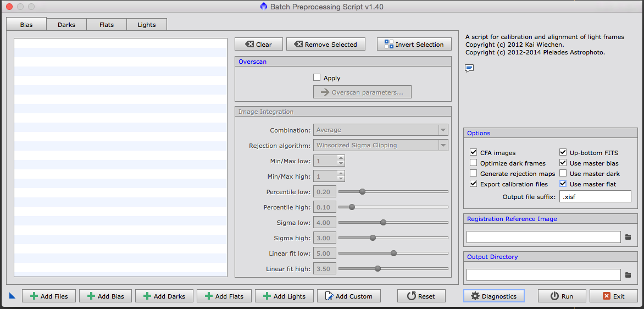Click Sigma high slider handle
The height and width of the screenshot is (309, 644).
(x=373, y=238)
